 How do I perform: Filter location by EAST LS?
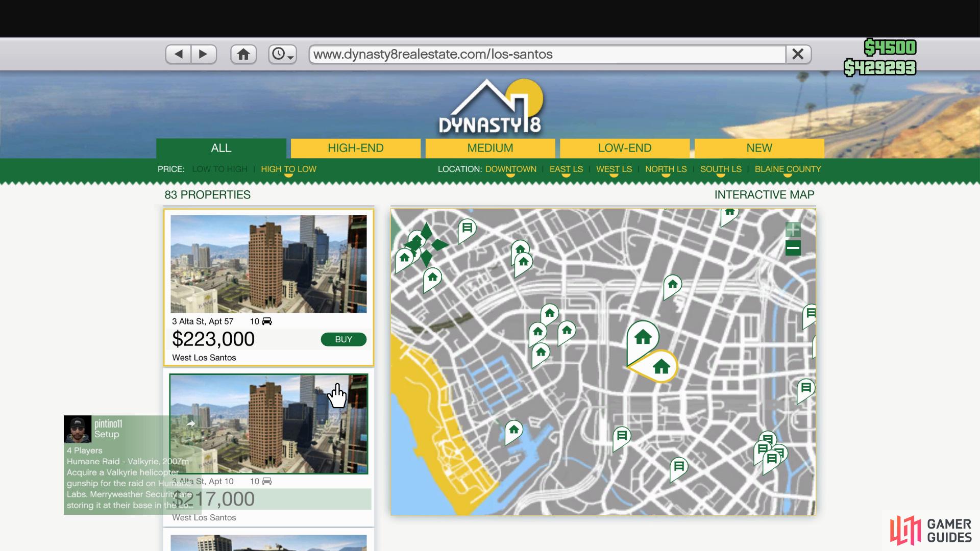point(566,169)
